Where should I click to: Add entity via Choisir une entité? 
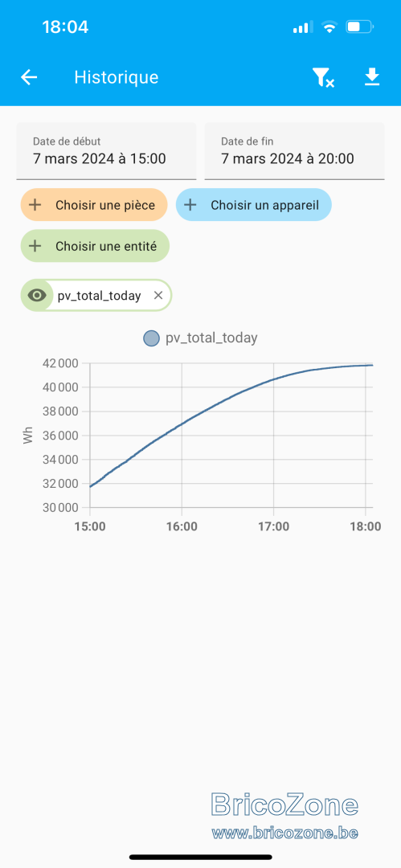95,246
